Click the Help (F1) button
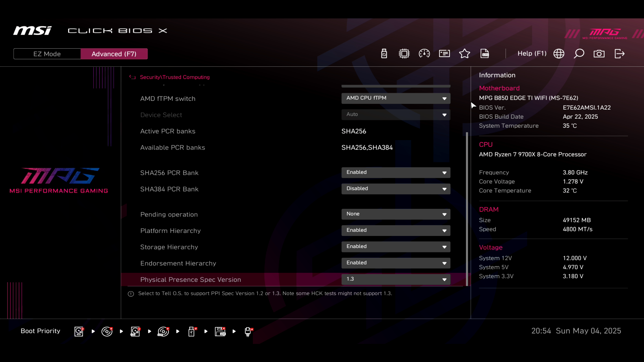Image resolution: width=644 pixels, height=362 pixels. [532, 54]
